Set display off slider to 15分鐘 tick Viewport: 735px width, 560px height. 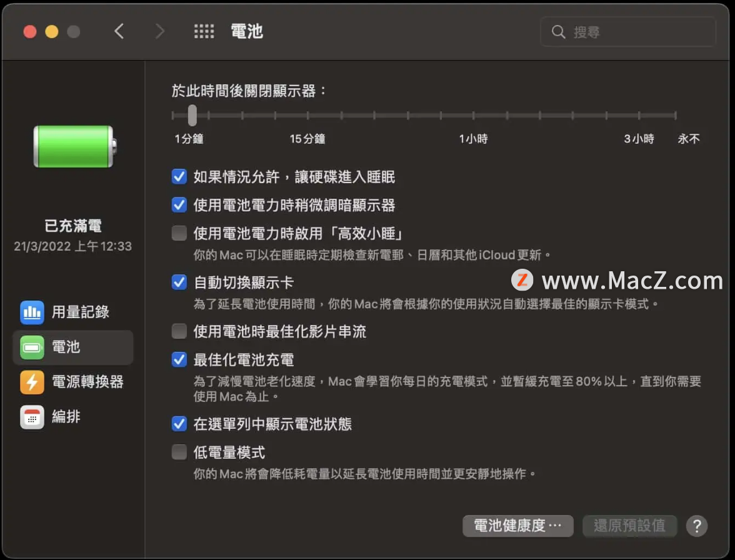click(x=308, y=115)
